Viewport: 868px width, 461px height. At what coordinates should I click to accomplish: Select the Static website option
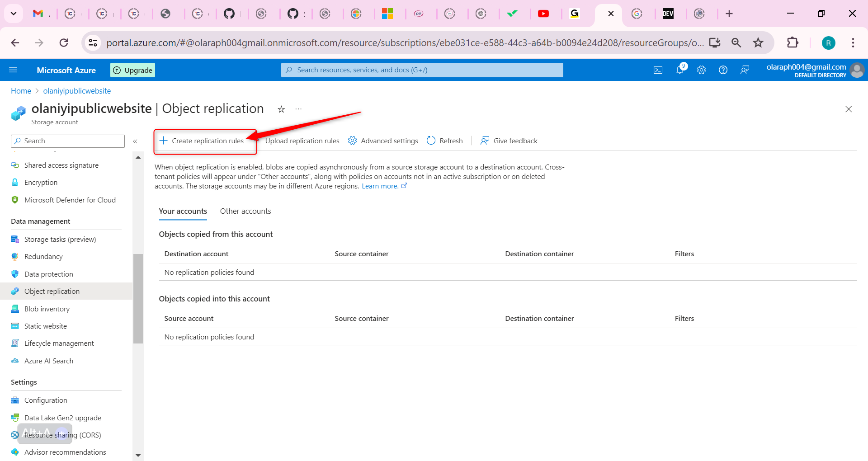tap(45, 326)
